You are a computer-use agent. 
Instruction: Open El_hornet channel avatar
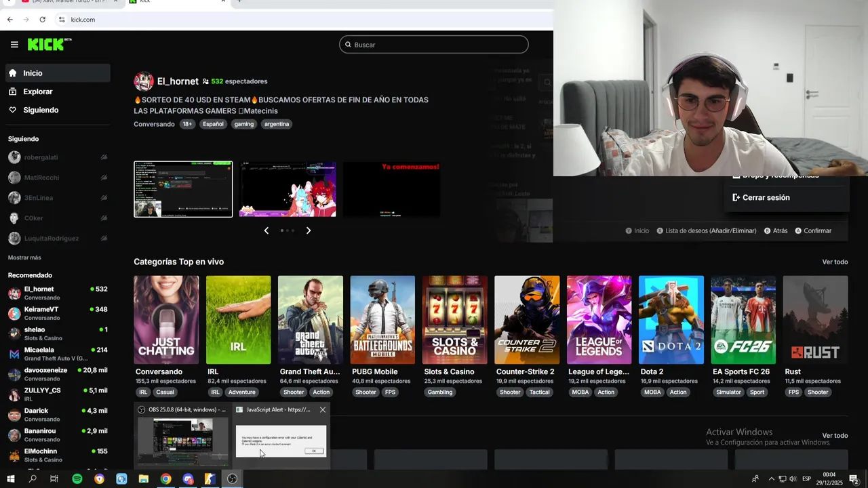tap(144, 81)
